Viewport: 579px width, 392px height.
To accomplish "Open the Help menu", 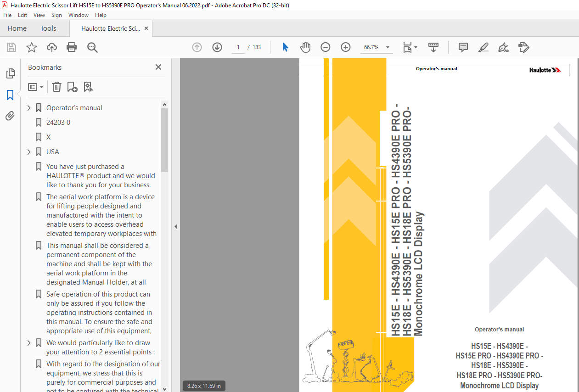I will pos(101,15).
